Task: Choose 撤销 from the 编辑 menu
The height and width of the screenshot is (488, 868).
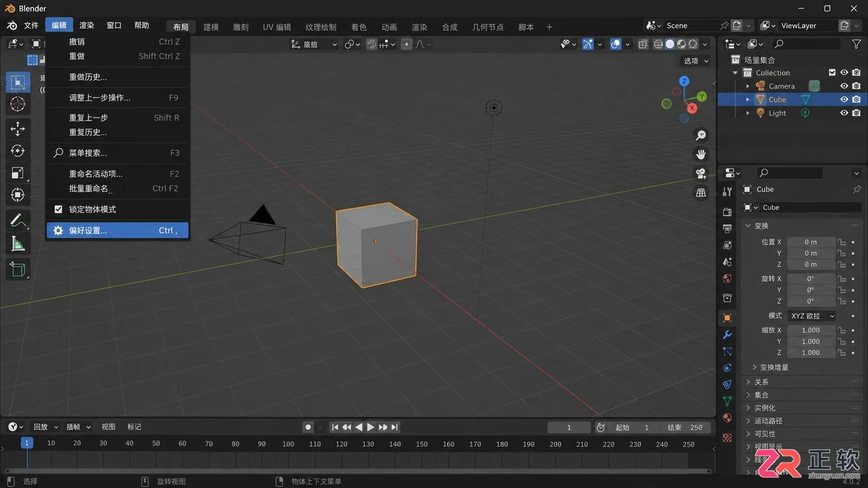Action: (x=118, y=42)
